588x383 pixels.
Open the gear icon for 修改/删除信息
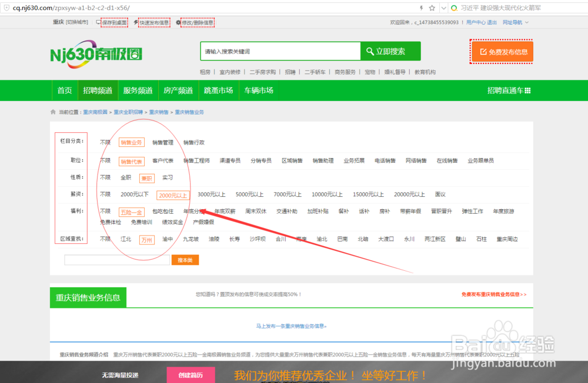[x=178, y=22]
